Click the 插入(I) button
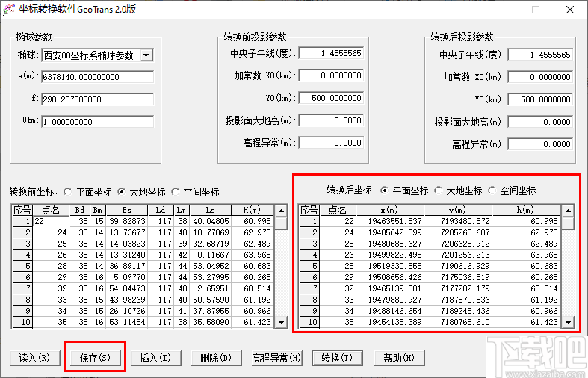 click(155, 358)
